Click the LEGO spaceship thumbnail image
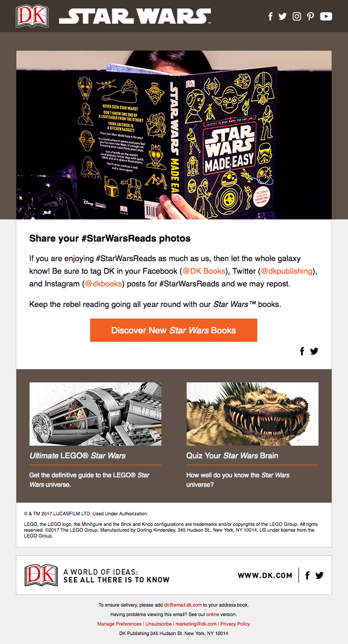 (x=95, y=414)
